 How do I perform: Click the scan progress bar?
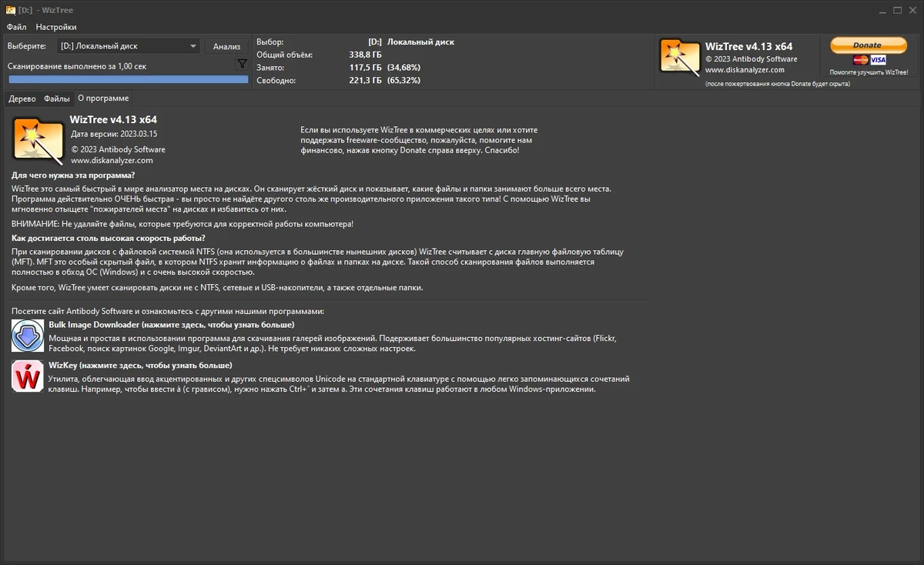[128, 79]
